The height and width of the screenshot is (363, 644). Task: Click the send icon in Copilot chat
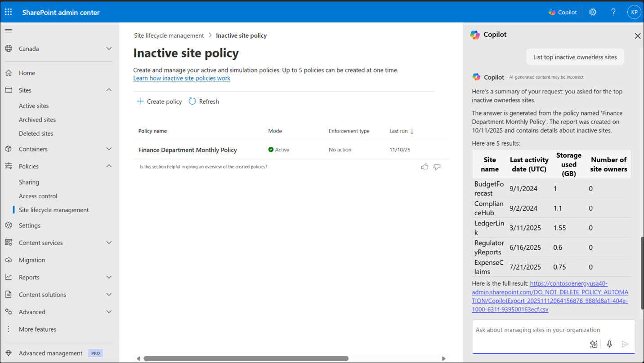pos(625,344)
